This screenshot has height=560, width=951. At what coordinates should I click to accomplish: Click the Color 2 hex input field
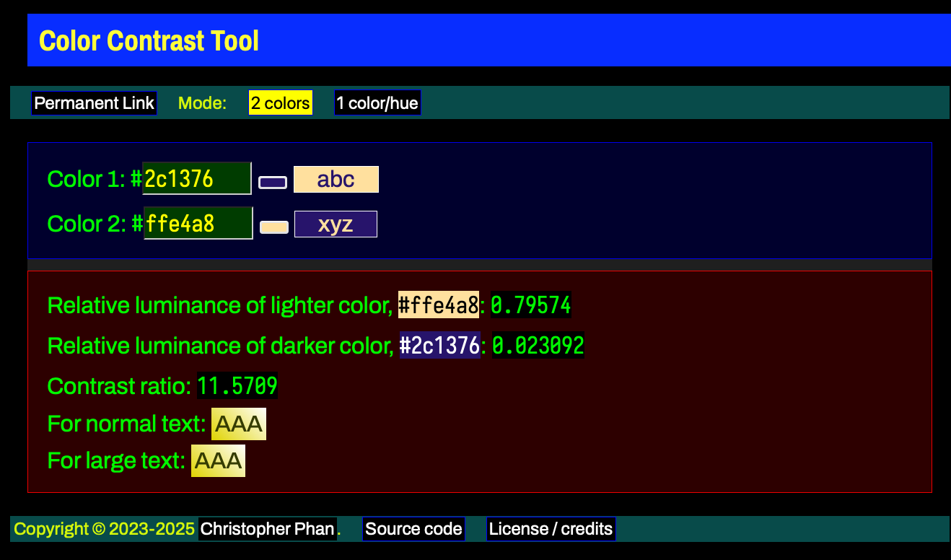(198, 223)
